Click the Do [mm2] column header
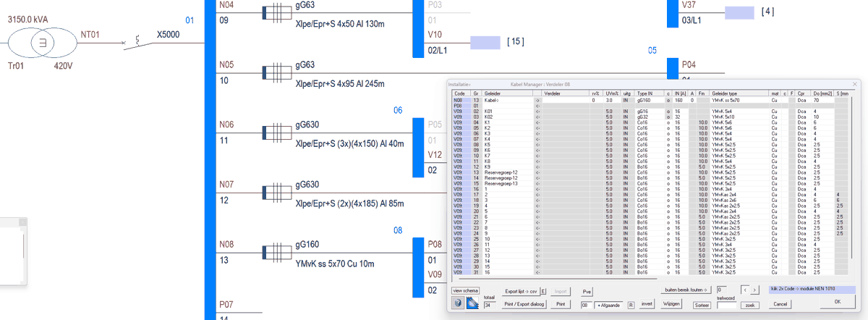Screen dimensions: 868x320 (x=822, y=93)
